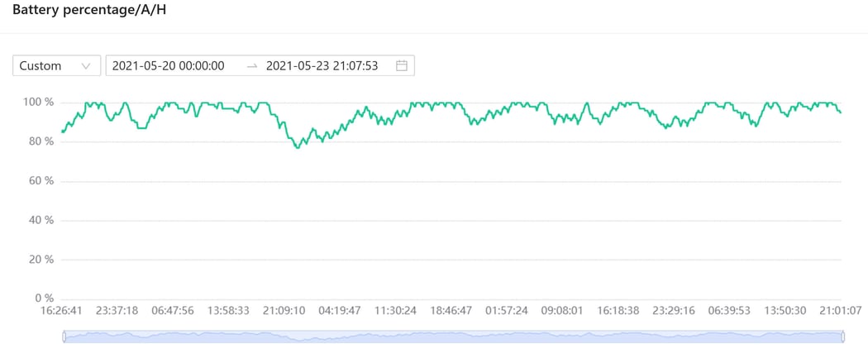
Task: Select the 21:01:07 x-axis time label
Action: coord(839,311)
